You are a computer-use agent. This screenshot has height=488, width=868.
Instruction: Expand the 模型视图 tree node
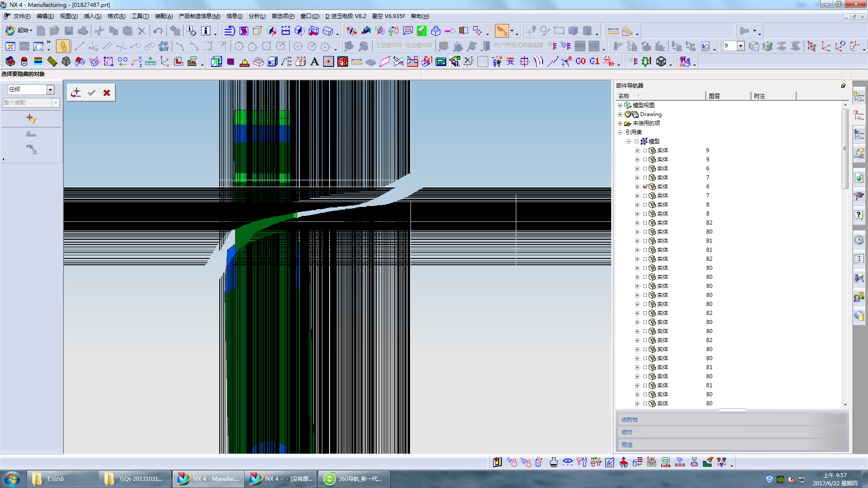tap(620, 105)
